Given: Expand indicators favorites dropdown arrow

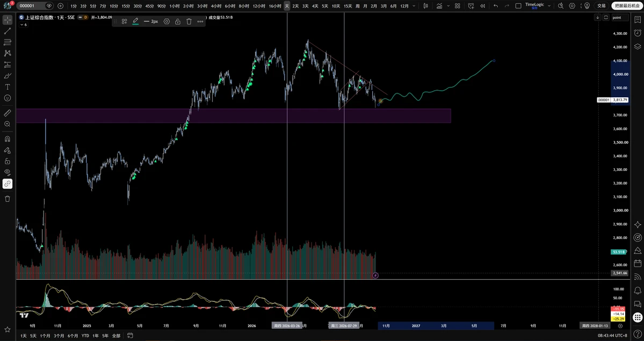Looking at the screenshot, I should [x=448, y=6].
